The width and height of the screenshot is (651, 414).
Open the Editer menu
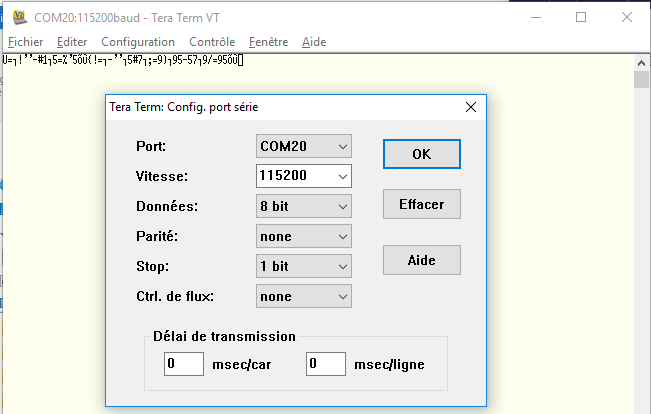[72, 42]
